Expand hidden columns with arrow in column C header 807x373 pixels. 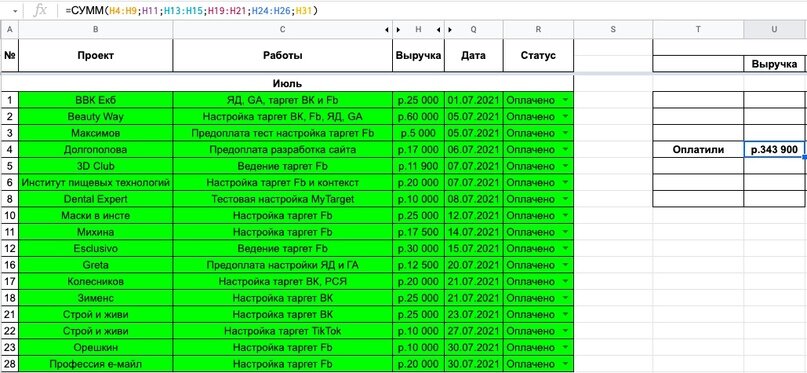click(x=387, y=30)
